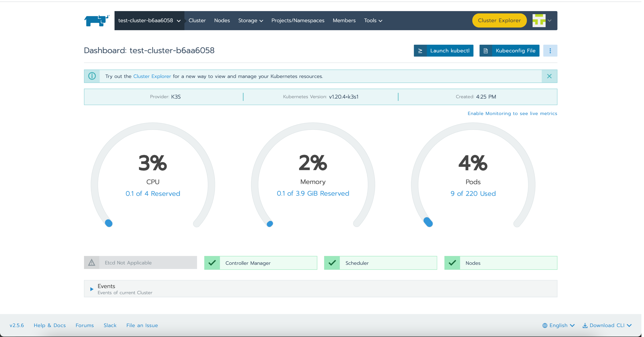
Task: Go to the Cluster menu item
Action: point(197,20)
